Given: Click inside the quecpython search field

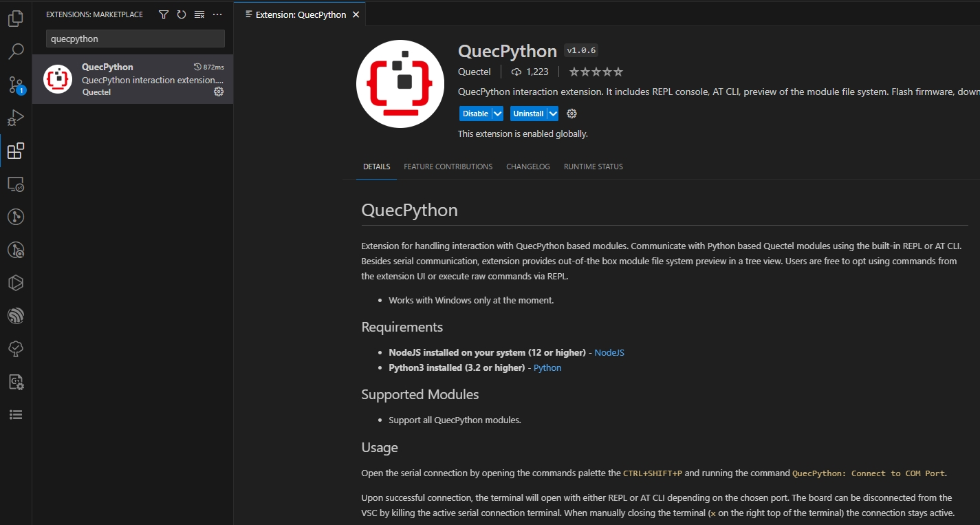Looking at the screenshot, I should click(134, 39).
